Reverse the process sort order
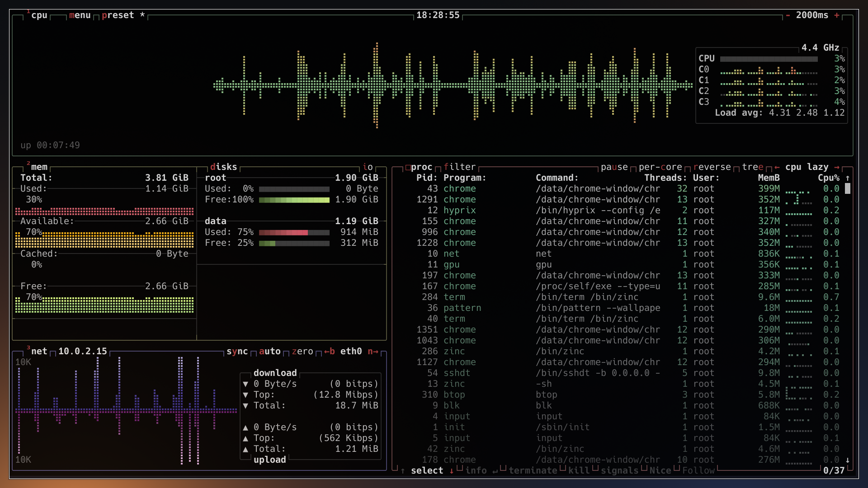The height and width of the screenshot is (488, 868). click(x=712, y=167)
